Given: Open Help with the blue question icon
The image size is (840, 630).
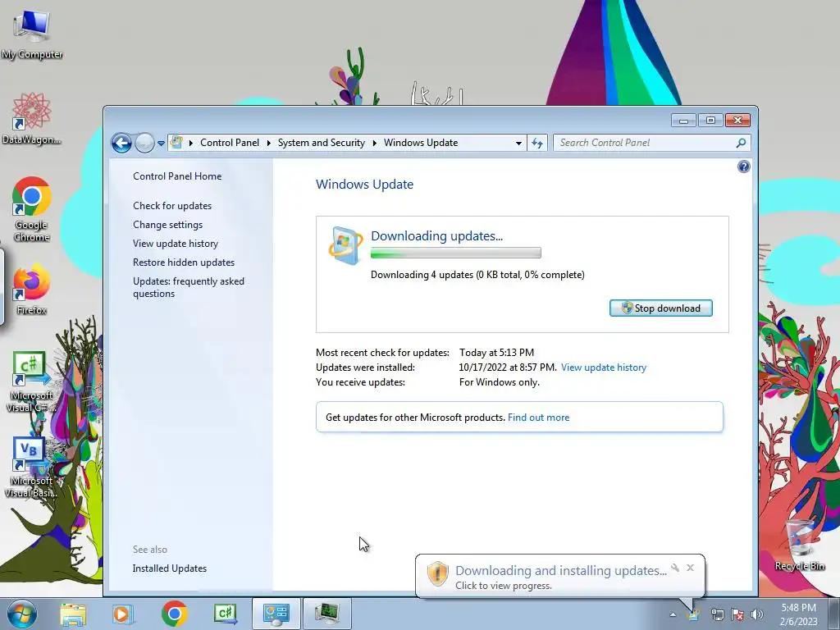Looking at the screenshot, I should tap(743, 167).
